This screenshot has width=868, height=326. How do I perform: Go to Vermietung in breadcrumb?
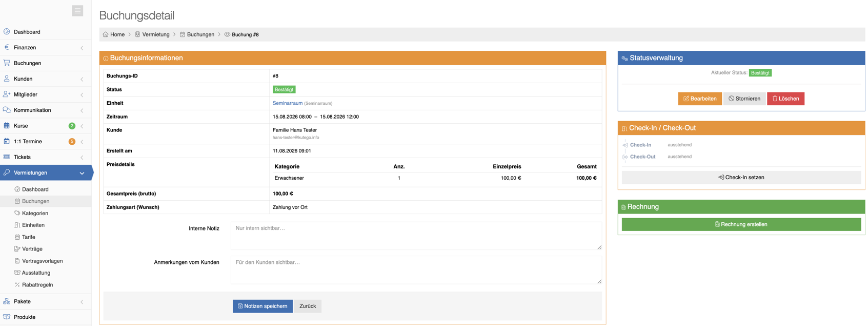tap(156, 34)
